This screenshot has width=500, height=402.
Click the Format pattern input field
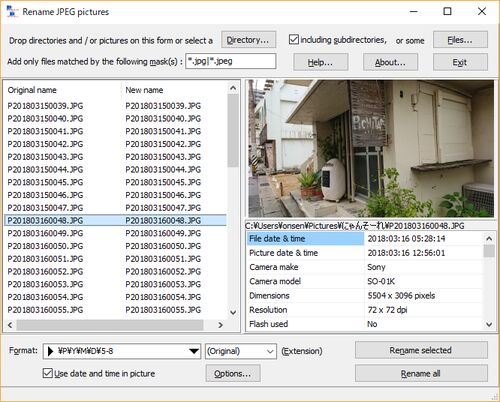coord(122,351)
